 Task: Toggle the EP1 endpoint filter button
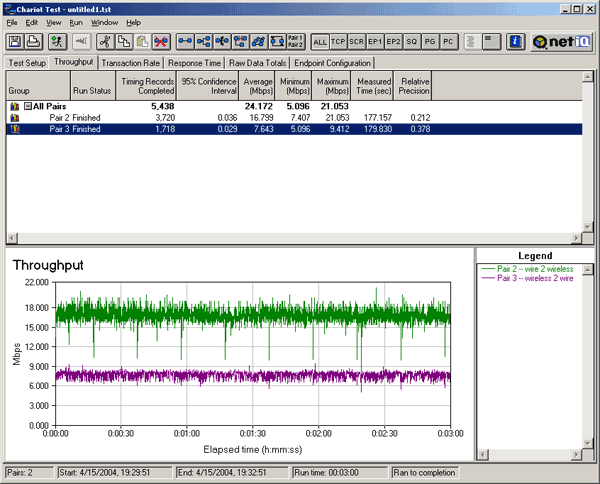375,41
